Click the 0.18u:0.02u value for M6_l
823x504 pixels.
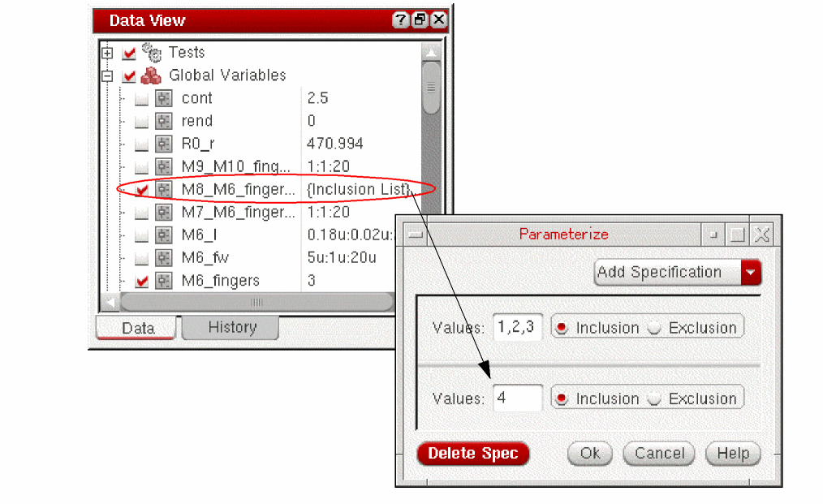coord(351,235)
